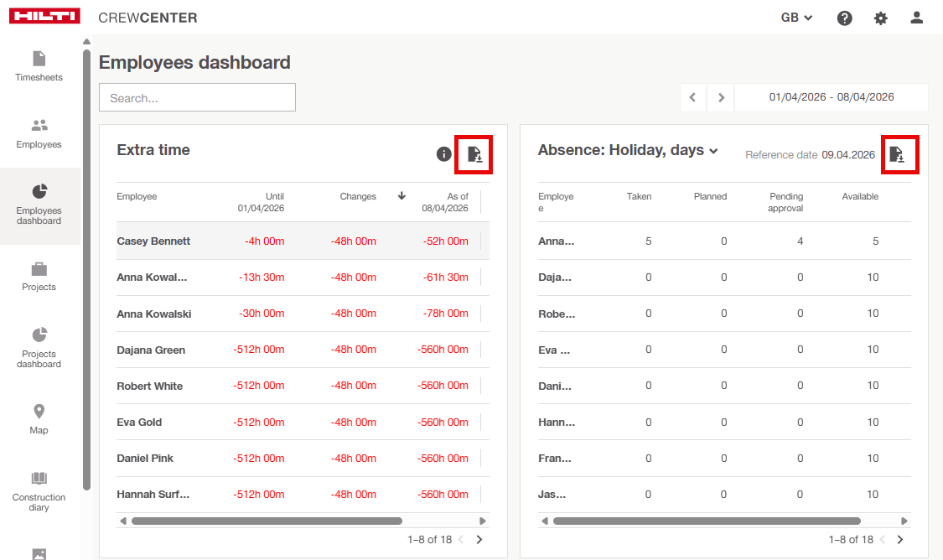Navigate to Map in the sidebar

click(x=39, y=419)
